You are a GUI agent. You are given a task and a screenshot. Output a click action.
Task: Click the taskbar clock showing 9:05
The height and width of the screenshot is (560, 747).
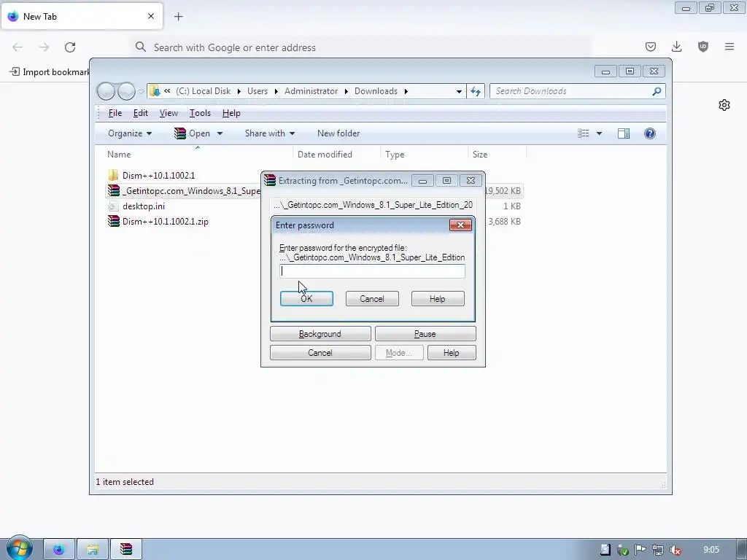(711, 550)
